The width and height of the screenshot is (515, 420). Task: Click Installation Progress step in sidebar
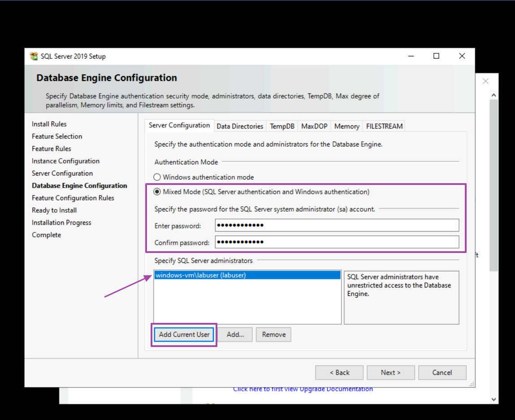pos(61,223)
